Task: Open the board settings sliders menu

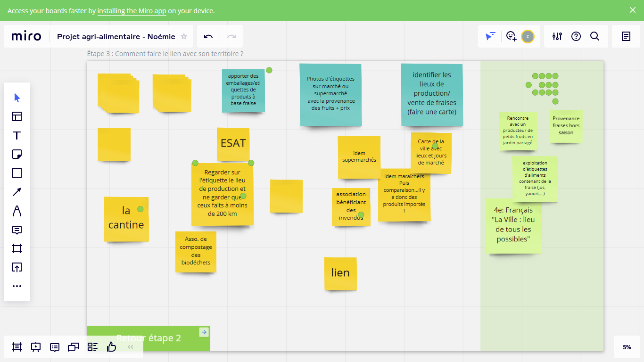Action: pos(557,36)
